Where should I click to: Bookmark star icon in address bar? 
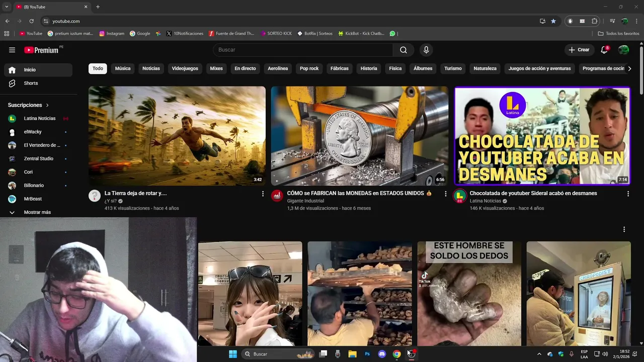pos(553,21)
